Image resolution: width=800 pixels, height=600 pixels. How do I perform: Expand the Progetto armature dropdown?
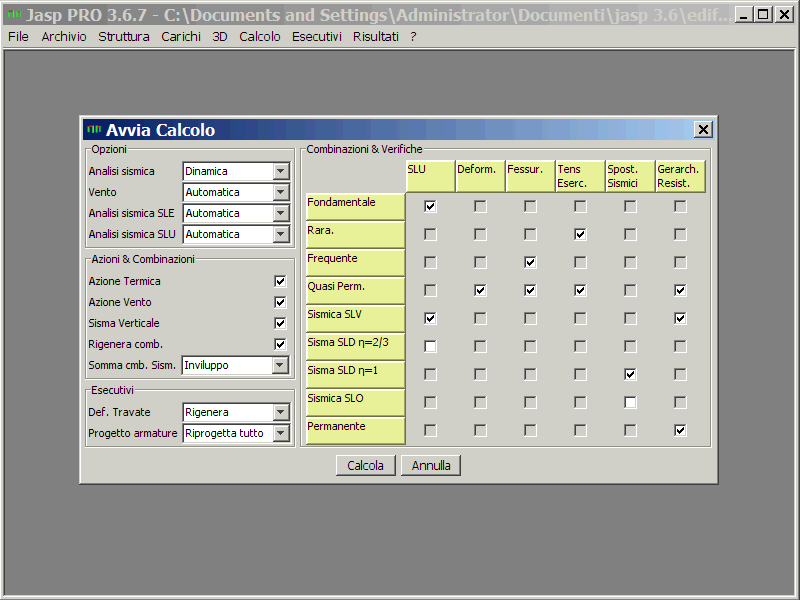coord(280,433)
